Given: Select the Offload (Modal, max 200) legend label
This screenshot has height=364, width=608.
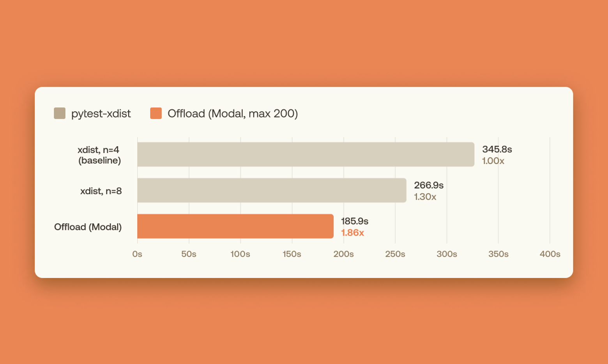Looking at the screenshot, I should pyautogui.click(x=233, y=113).
